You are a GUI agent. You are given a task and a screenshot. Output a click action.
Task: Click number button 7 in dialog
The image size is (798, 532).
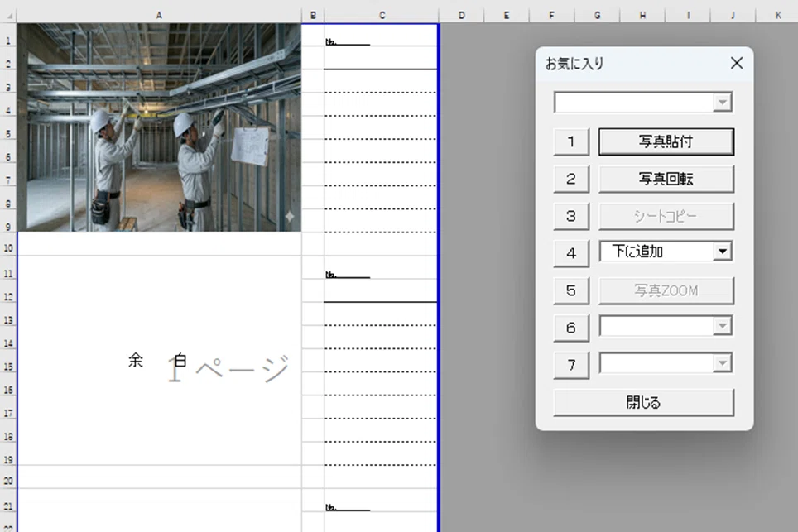pos(571,365)
